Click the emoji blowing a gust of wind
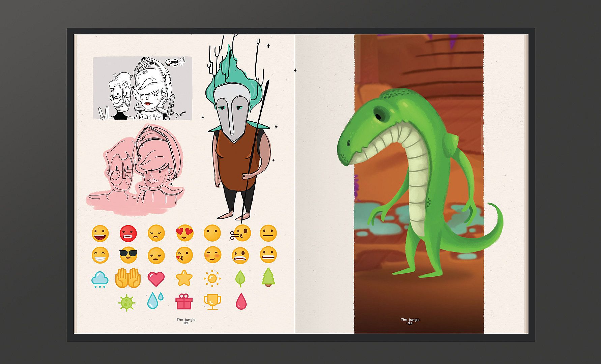601x364 pixels. pos(241,234)
